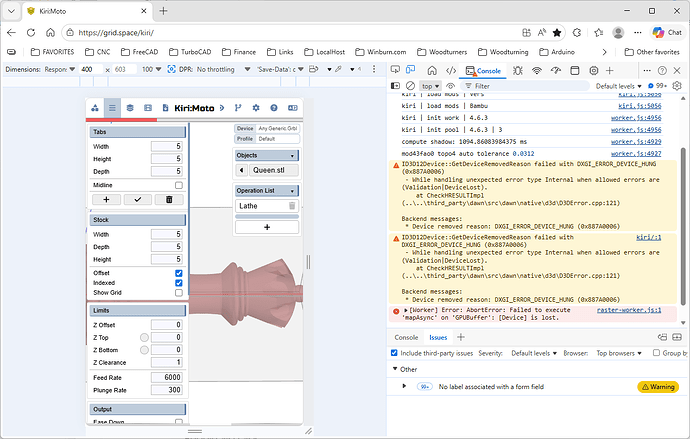Click the Tabs panel trash button
This screenshot has height=439, width=690.
169,199
